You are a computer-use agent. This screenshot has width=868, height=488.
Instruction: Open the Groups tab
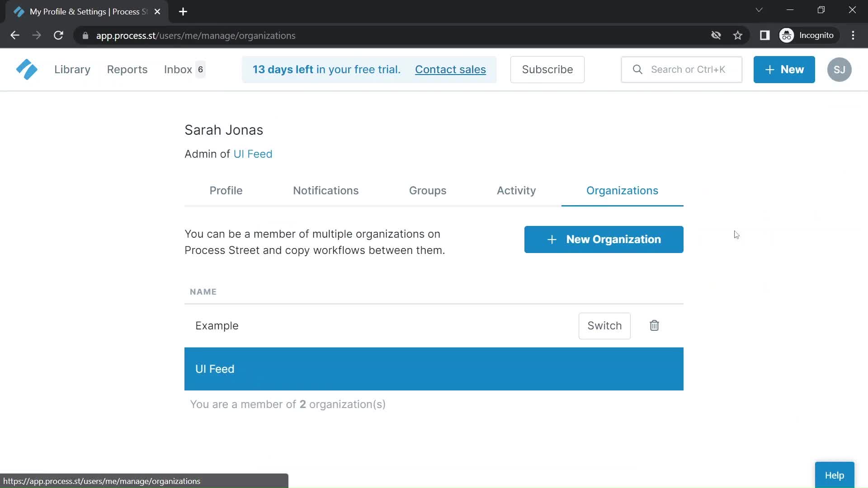pyautogui.click(x=427, y=190)
